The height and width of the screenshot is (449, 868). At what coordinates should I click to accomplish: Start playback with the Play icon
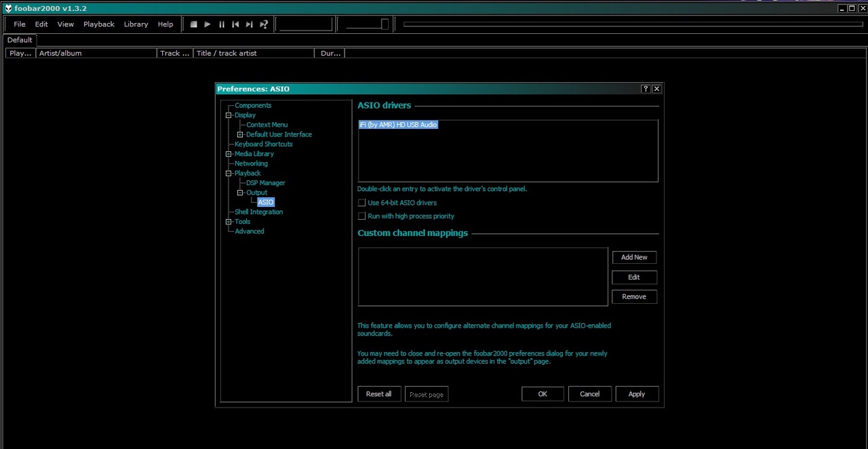click(208, 24)
